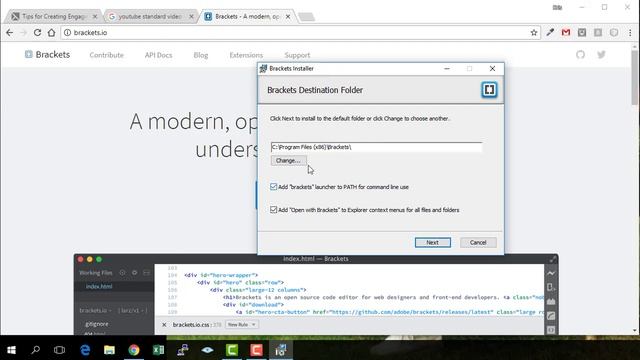Activate the eyedropper extension icon
The width and height of the screenshot is (640, 360).
550,32
